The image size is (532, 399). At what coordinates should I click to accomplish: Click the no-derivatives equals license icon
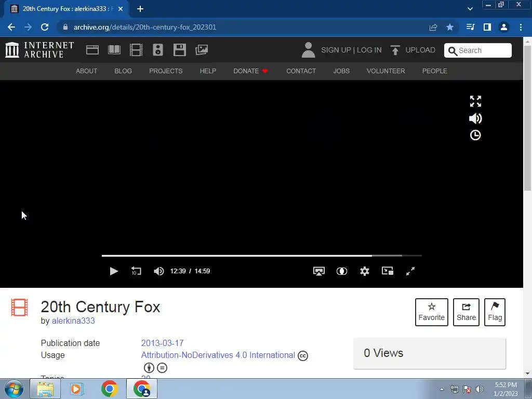162,368
